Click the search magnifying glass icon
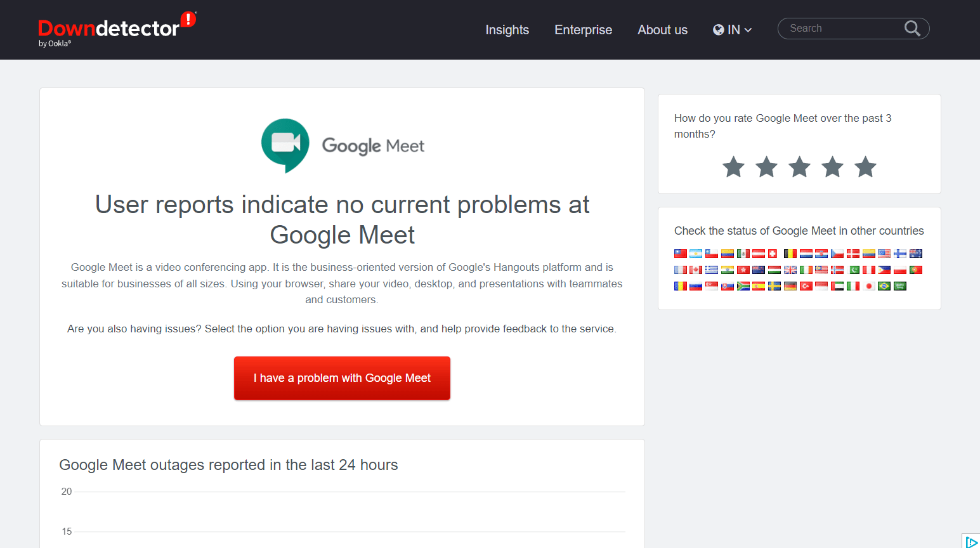The height and width of the screenshot is (548, 980). point(912,29)
